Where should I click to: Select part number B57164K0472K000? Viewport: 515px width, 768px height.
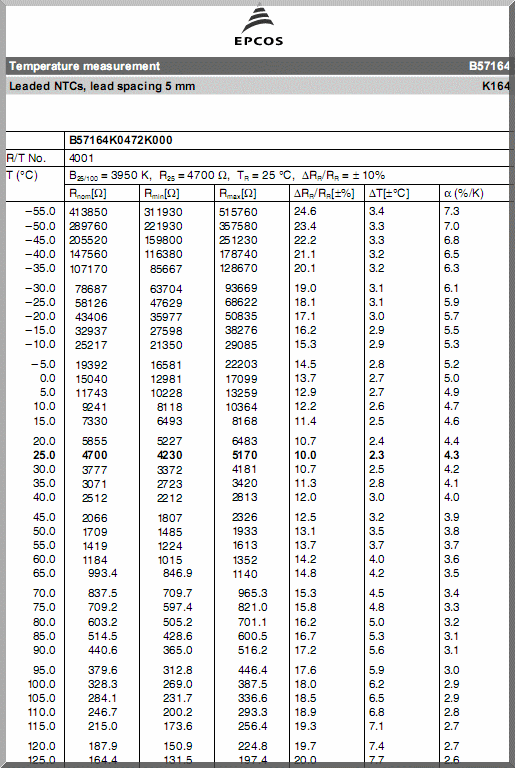coord(121,140)
